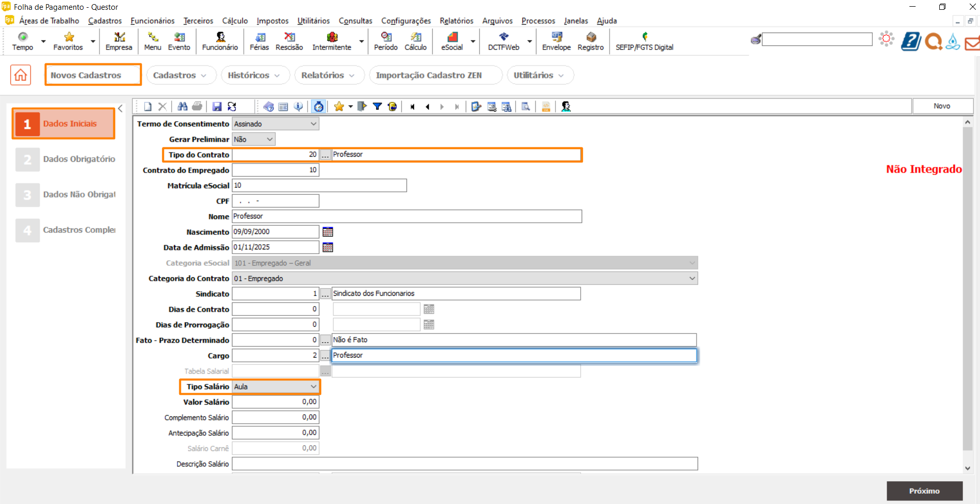Click the Valor Salário input field
The image size is (980, 504).
276,402
